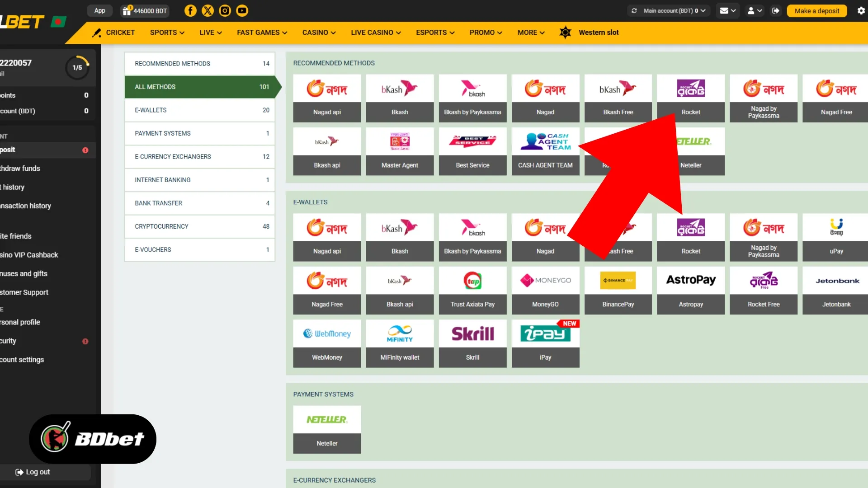
Task: Open the user profile dropdown
Action: coord(755,11)
